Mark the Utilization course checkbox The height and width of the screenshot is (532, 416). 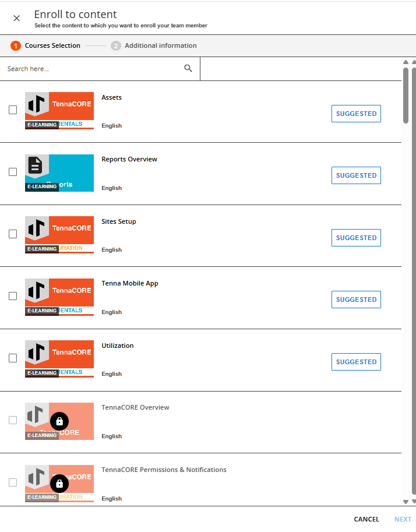coord(13,358)
